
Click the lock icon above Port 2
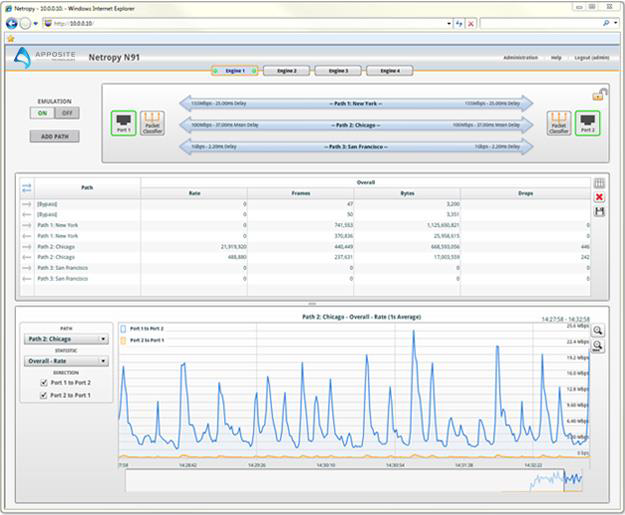(x=598, y=95)
